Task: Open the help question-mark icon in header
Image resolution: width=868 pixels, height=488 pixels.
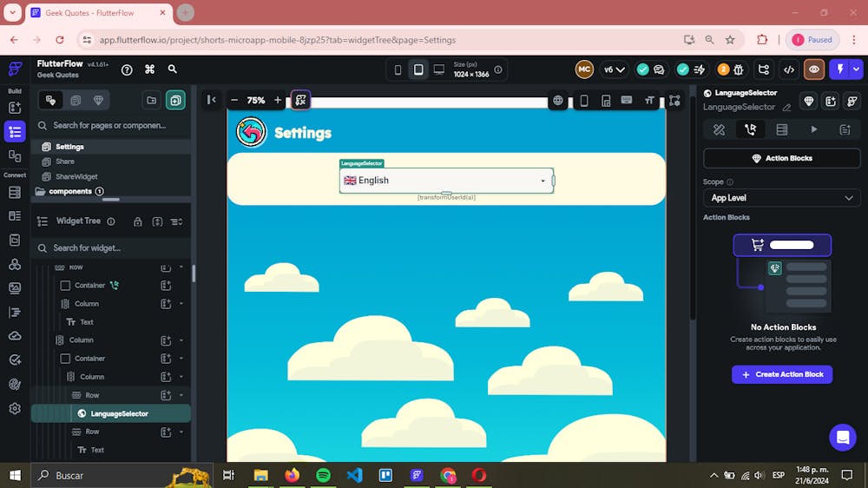Action: point(127,69)
